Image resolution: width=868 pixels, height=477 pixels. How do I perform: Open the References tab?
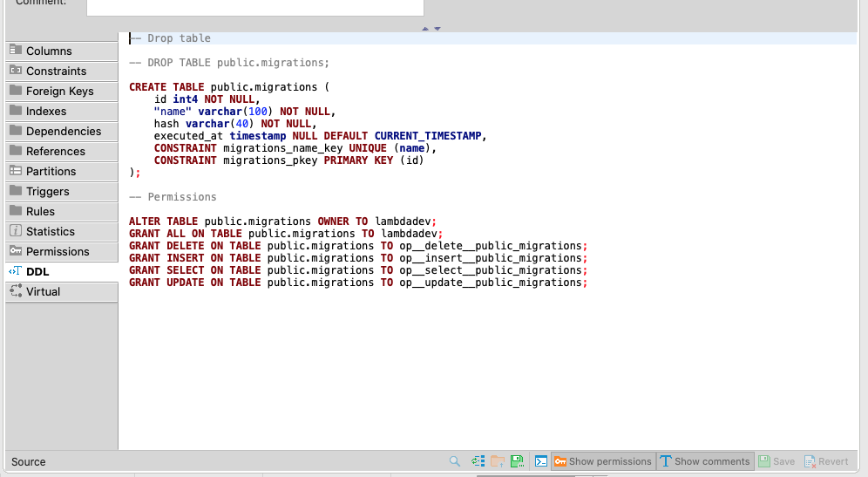coord(62,151)
